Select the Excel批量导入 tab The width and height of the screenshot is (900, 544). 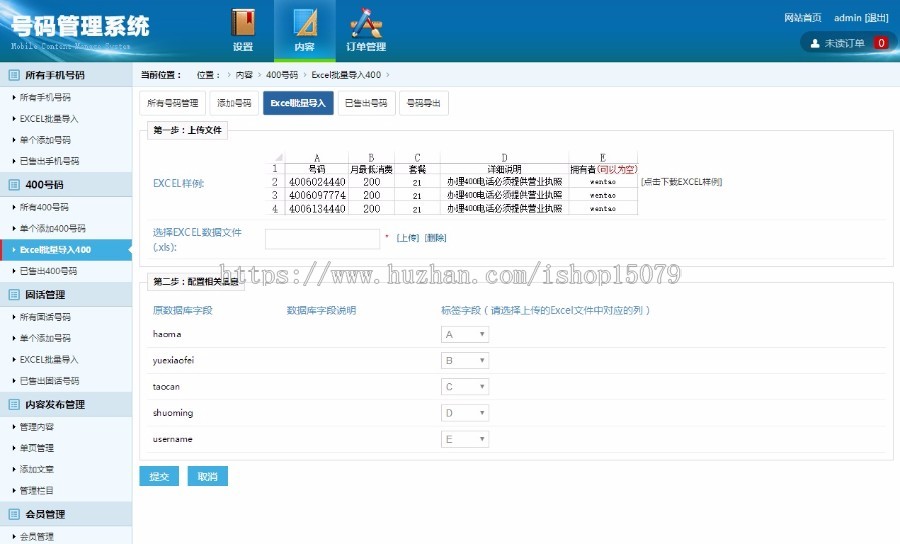click(298, 103)
